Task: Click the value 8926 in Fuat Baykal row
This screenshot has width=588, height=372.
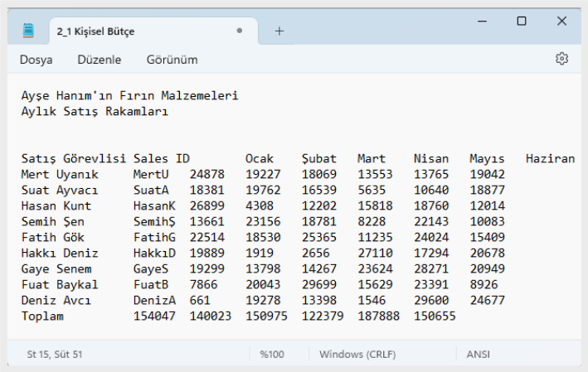Action: (x=484, y=284)
